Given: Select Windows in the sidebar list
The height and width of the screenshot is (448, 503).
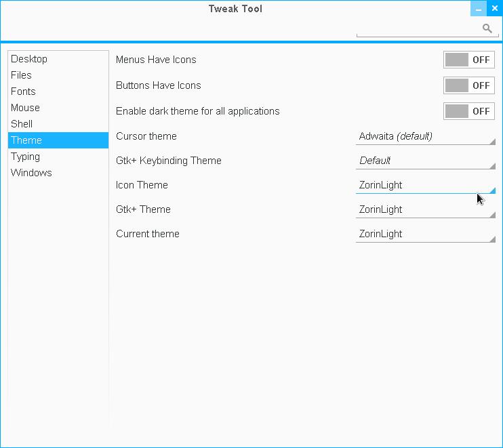Looking at the screenshot, I should pos(31,173).
